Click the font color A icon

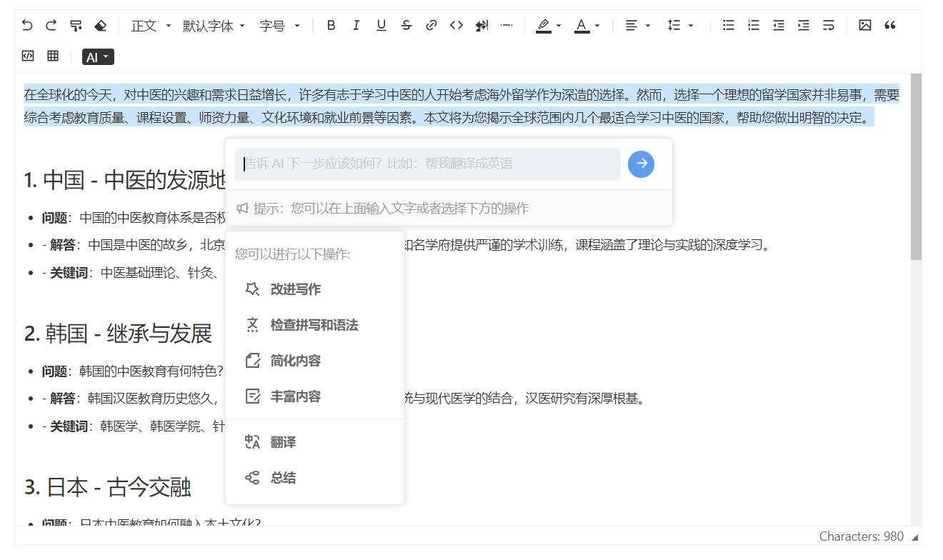point(582,26)
